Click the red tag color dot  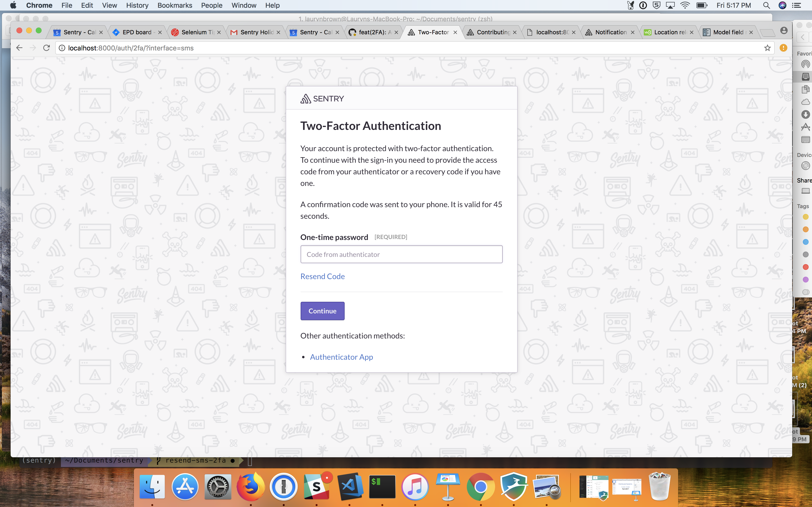pos(805,267)
